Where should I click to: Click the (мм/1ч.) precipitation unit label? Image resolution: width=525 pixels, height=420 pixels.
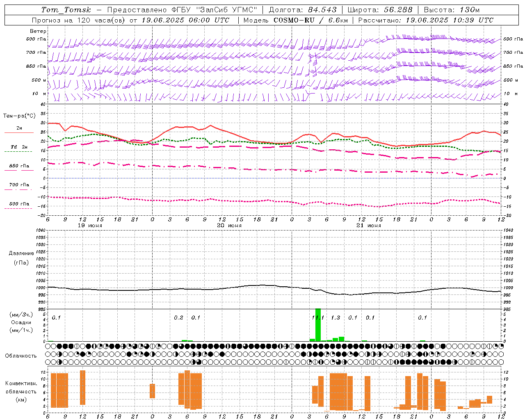(x=21, y=330)
